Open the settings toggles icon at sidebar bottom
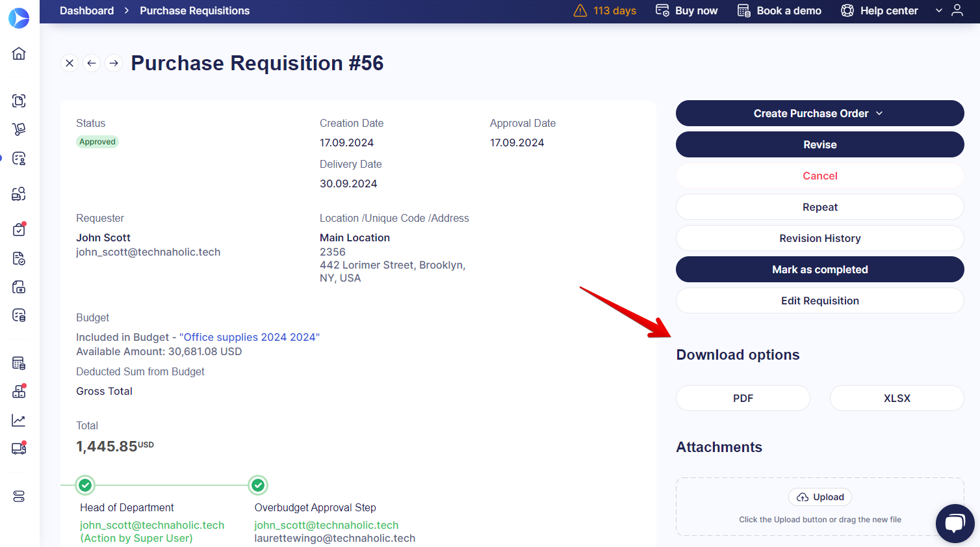Viewport: 980px width, 547px height. click(x=18, y=496)
